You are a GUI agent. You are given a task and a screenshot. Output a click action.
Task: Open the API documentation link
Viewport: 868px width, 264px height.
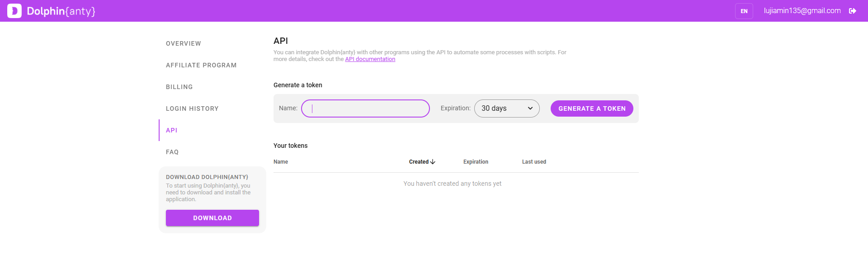[x=370, y=59]
